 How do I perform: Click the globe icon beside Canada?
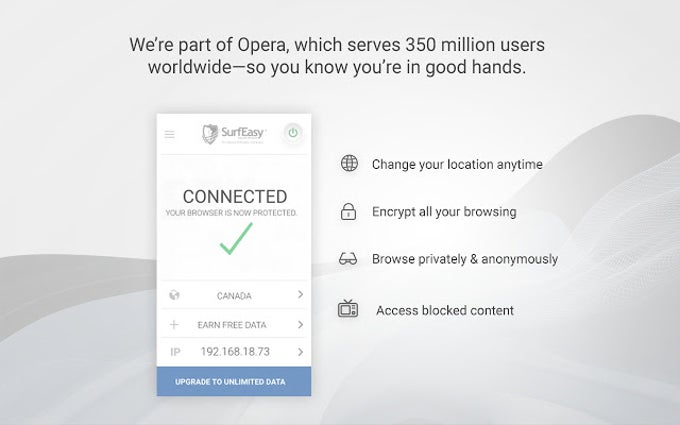174,295
